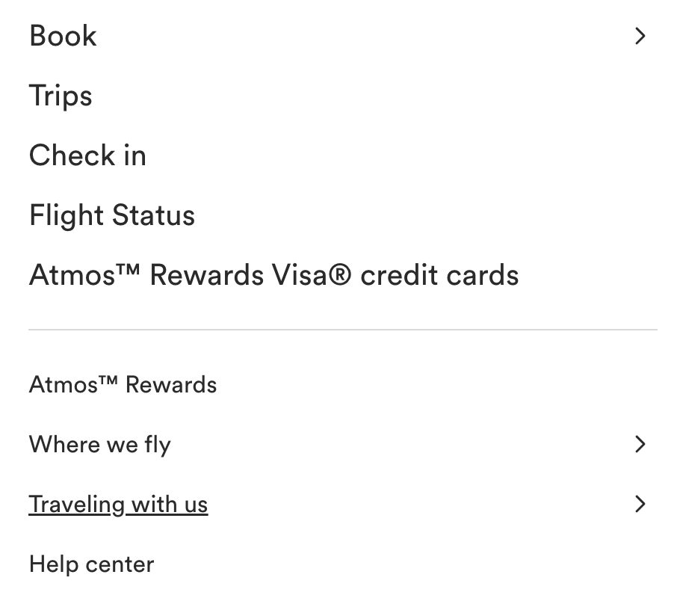Open the Book menu item
677x616 pixels.
click(x=64, y=36)
